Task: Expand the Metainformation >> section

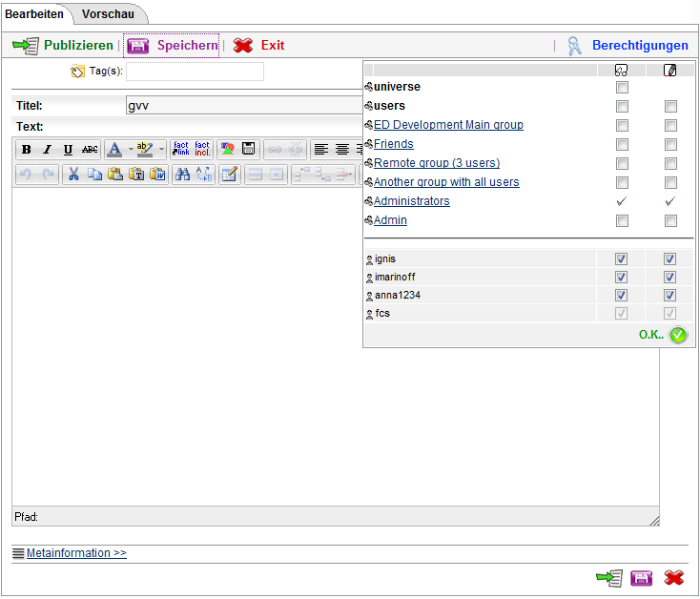Action: [x=76, y=553]
